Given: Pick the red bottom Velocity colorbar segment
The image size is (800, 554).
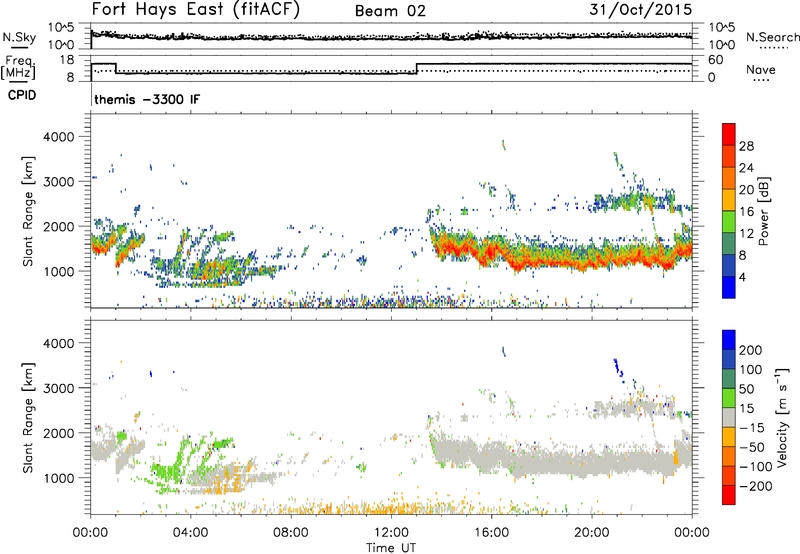Looking at the screenshot, I should [729, 495].
